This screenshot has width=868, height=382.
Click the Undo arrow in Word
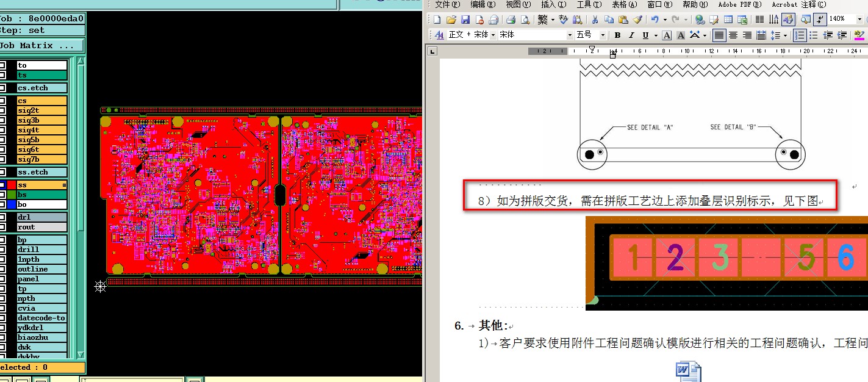(655, 20)
